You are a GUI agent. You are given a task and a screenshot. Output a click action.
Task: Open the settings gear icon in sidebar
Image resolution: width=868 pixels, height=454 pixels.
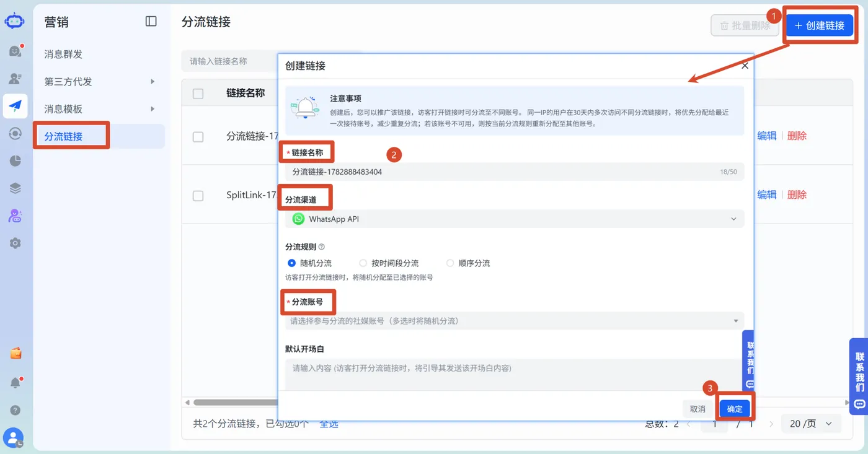(x=15, y=243)
